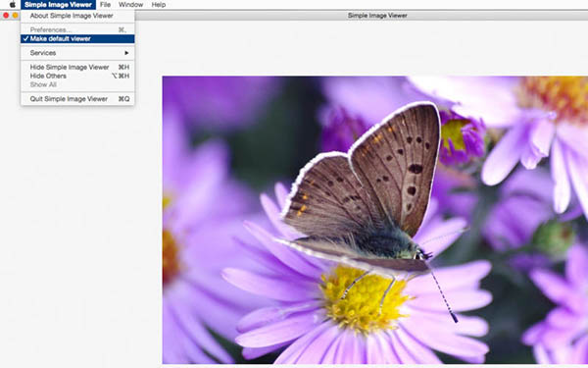Toggle Make default viewer checkmark

coord(77,38)
